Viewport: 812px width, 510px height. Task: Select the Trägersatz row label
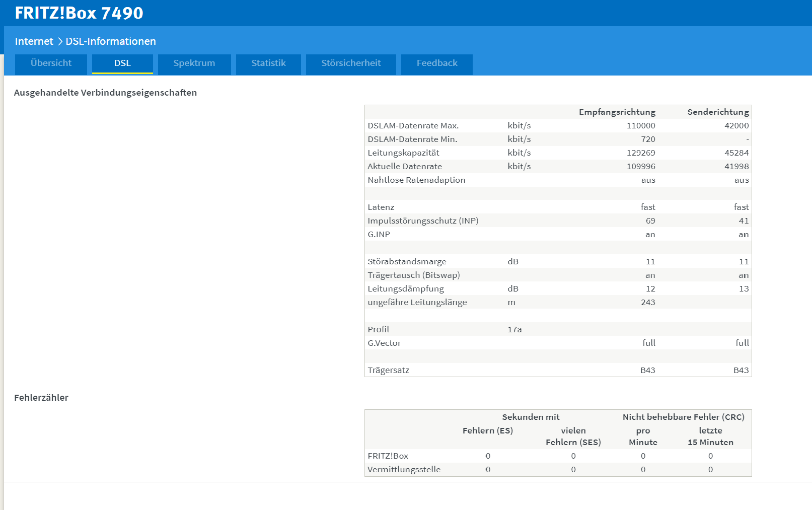(388, 371)
